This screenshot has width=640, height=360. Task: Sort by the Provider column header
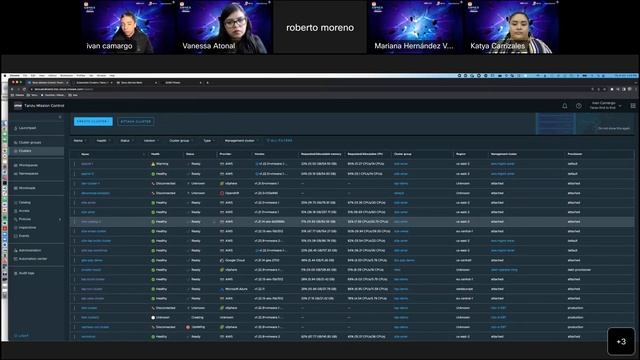(226, 154)
